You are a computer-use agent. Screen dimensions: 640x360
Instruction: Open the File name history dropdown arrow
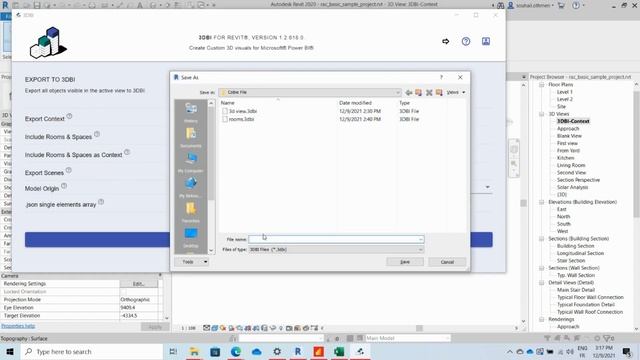(x=420, y=239)
